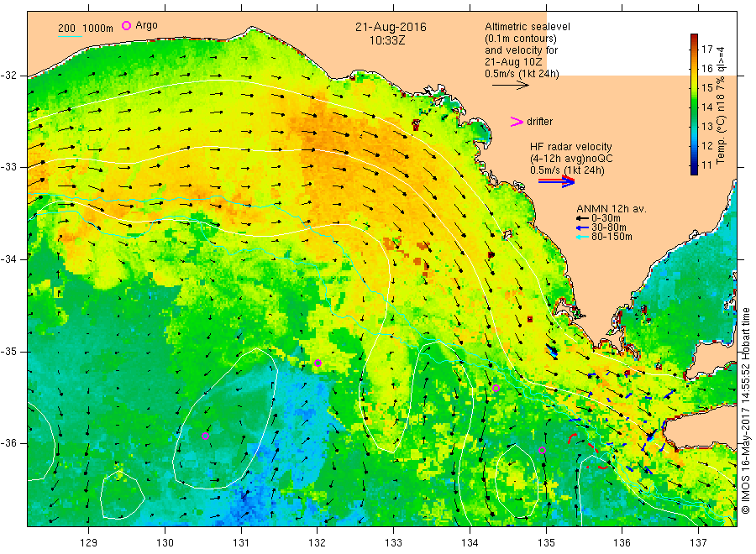Image resolution: width=756 pixels, height=554 pixels.
Task: Click the '1000m' isobath legend label
Action: pos(98,29)
